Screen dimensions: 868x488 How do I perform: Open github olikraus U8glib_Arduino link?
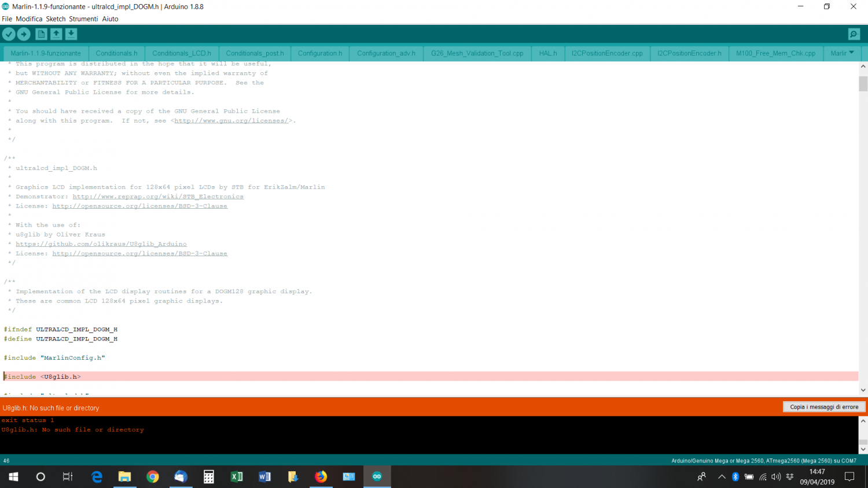click(x=101, y=244)
